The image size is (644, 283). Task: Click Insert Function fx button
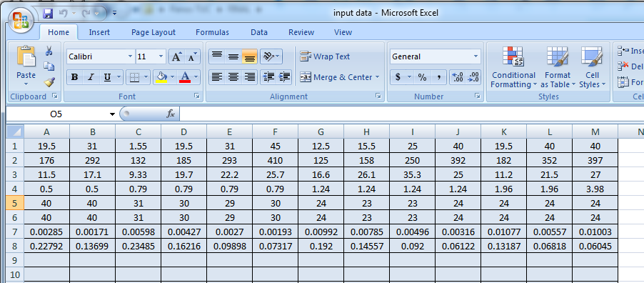[171, 114]
